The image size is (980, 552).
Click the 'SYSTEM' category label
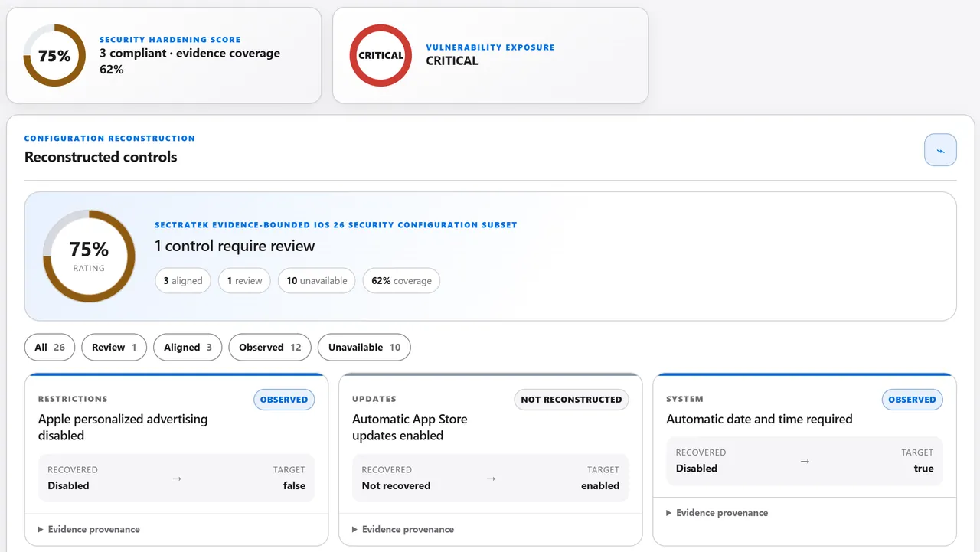pos(684,399)
